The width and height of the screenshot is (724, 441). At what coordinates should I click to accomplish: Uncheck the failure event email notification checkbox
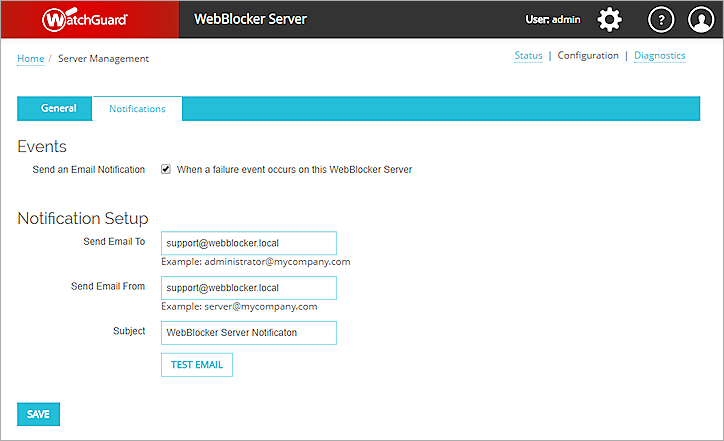166,169
